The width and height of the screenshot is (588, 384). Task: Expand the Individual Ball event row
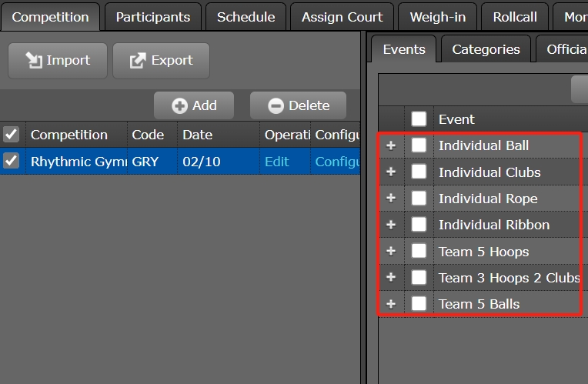(x=391, y=145)
